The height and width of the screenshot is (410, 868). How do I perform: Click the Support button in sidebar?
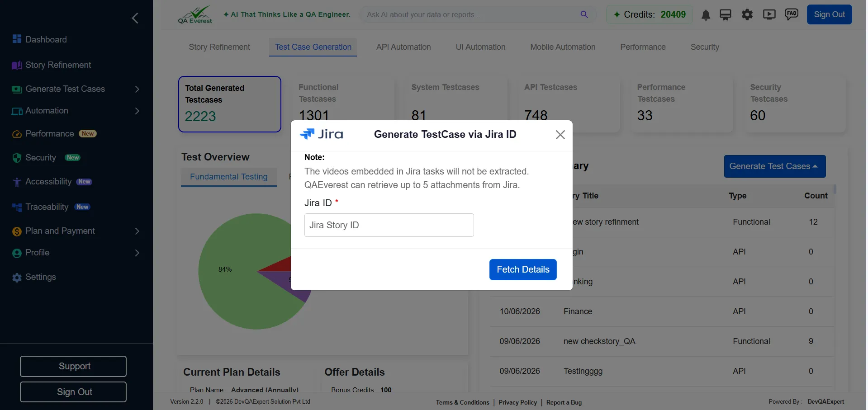(73, 366)
